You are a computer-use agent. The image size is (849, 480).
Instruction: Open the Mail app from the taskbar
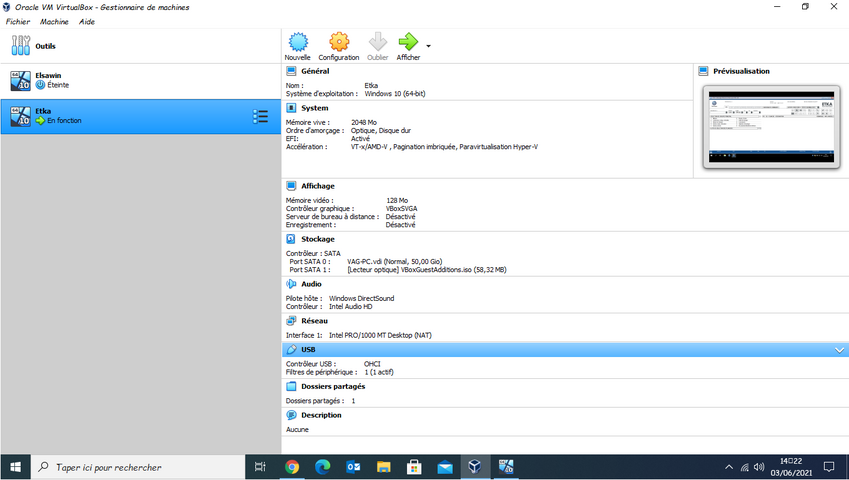tap(445, 467)
